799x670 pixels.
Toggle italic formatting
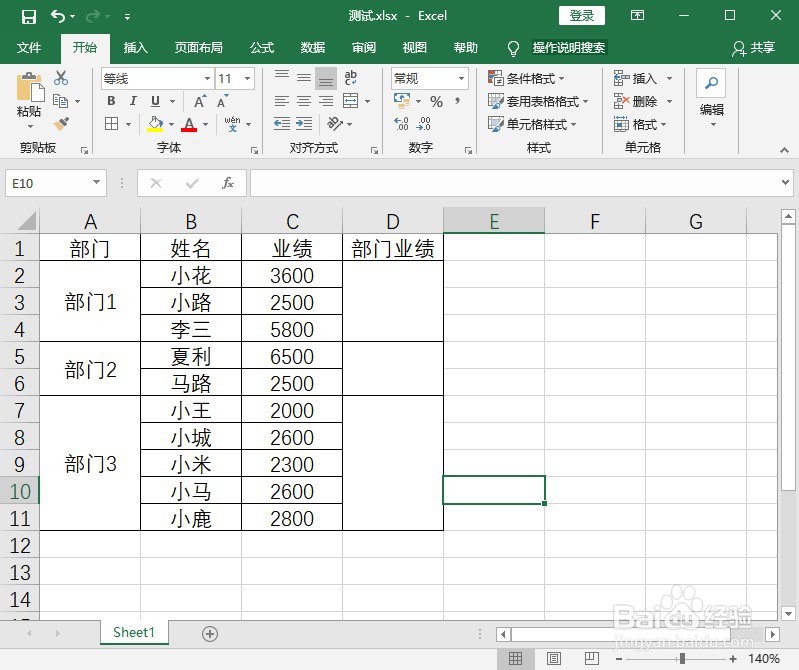(133, 101)
